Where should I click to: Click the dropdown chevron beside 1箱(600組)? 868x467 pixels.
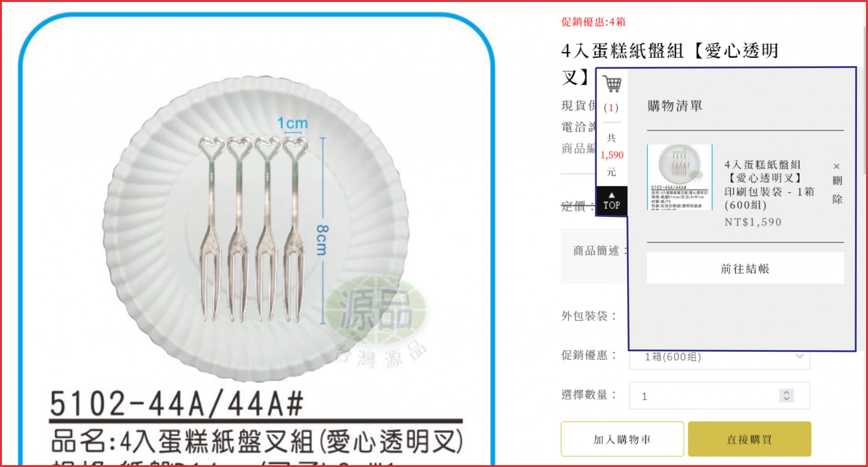[x=800, y=356]
